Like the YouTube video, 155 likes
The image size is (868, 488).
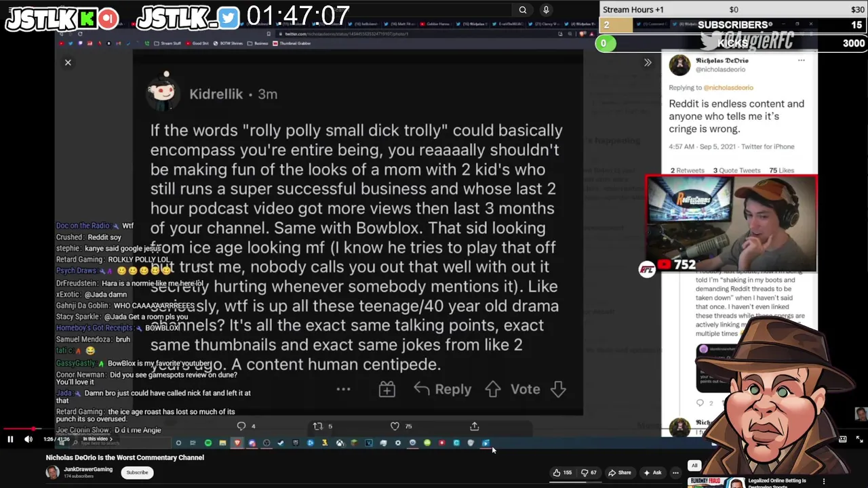point(562,472)
